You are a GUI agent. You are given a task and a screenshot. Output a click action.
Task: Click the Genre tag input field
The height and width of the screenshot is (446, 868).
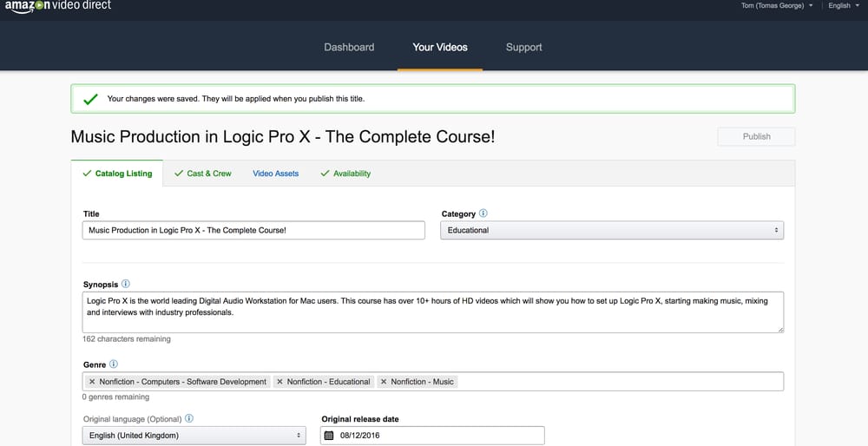433,381
